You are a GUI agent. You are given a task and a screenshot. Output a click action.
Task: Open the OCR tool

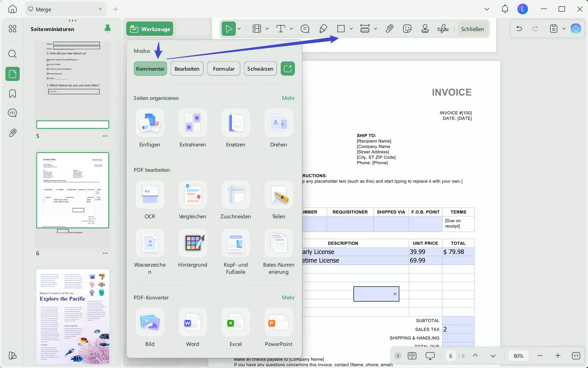[x=150, y=195]
